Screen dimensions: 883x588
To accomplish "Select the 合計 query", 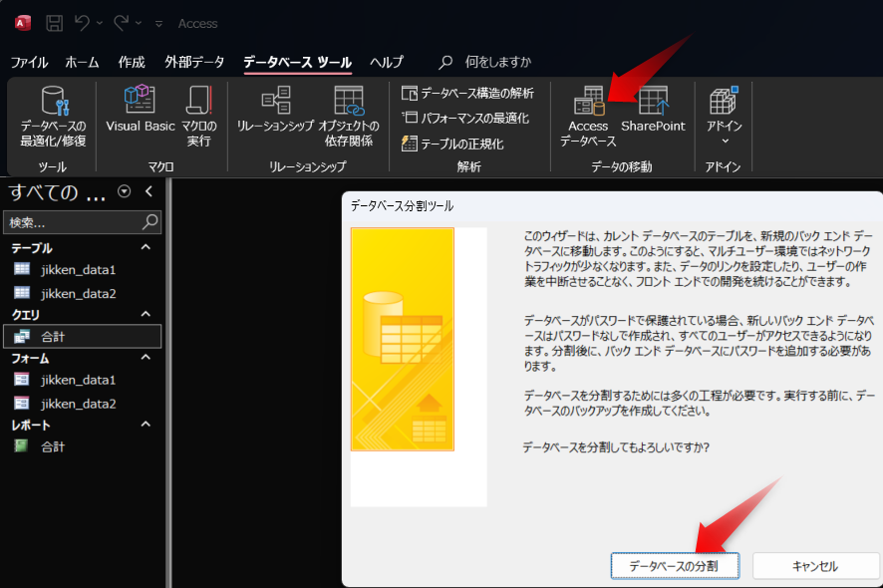I will point(82,336).
